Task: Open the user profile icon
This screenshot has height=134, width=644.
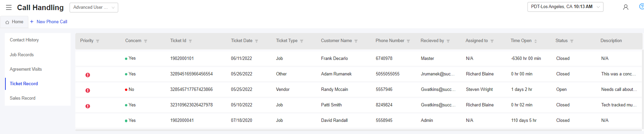Action: point(625,7)
